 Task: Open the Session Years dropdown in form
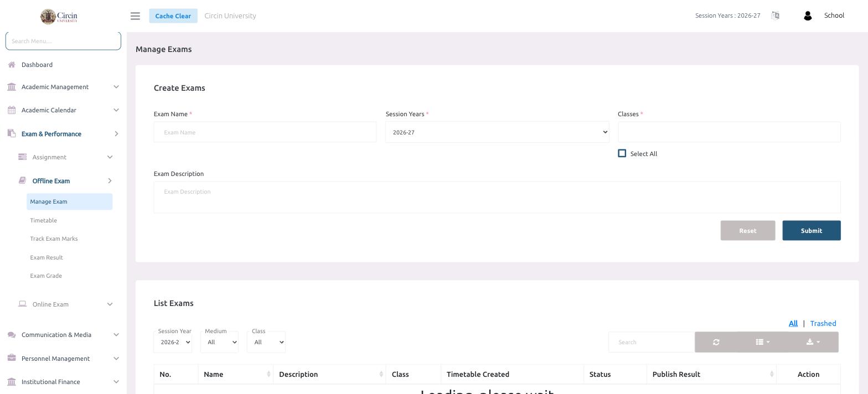497,132
